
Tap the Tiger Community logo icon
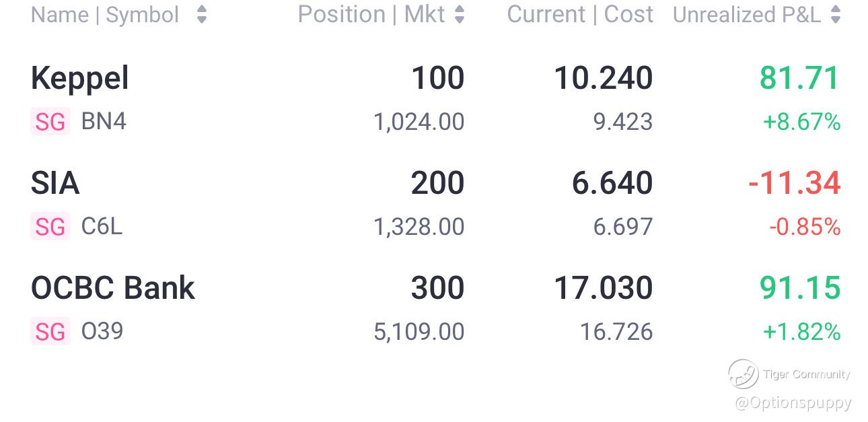[x=744, y=374]
